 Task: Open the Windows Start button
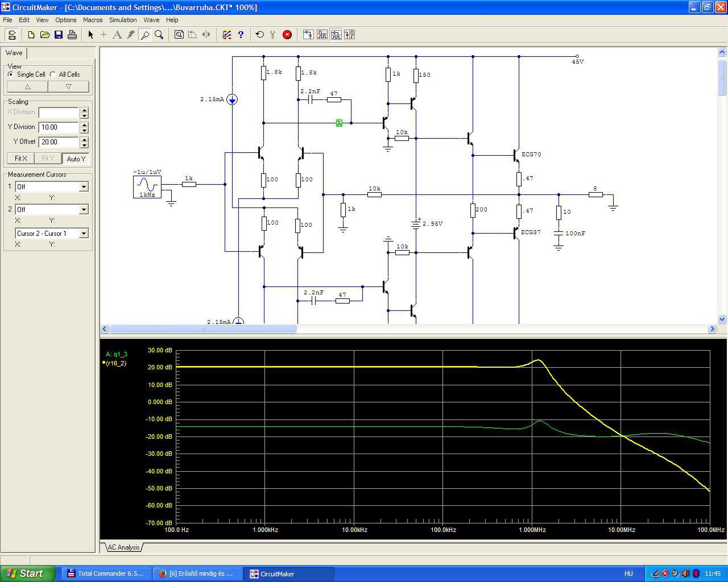point(28,573)
